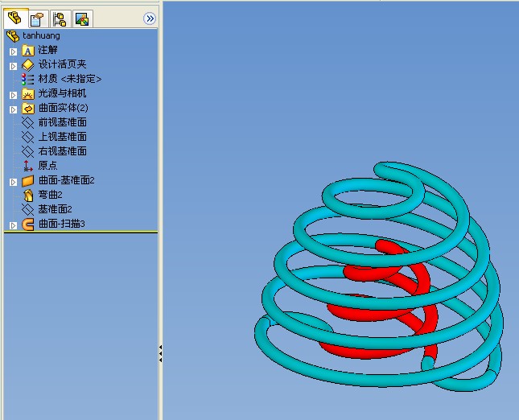Select the 曲面-扫描3 label
This screenshot has width=519, height=420.
pyautogui.click(x=62, y=224)
